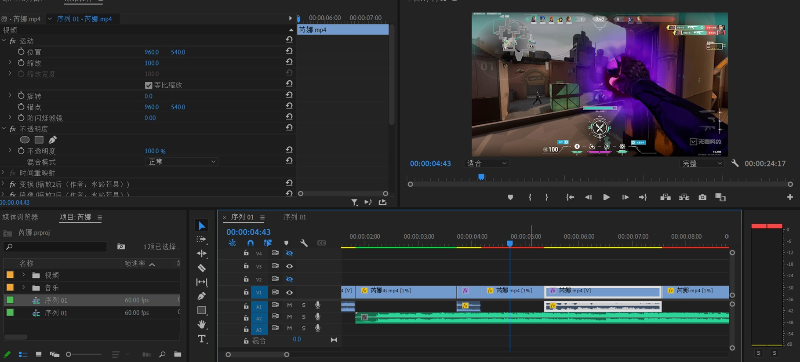Screen dimensions: 800x362
Task: Export frame with camera icon
Action: tap(703, 197)
